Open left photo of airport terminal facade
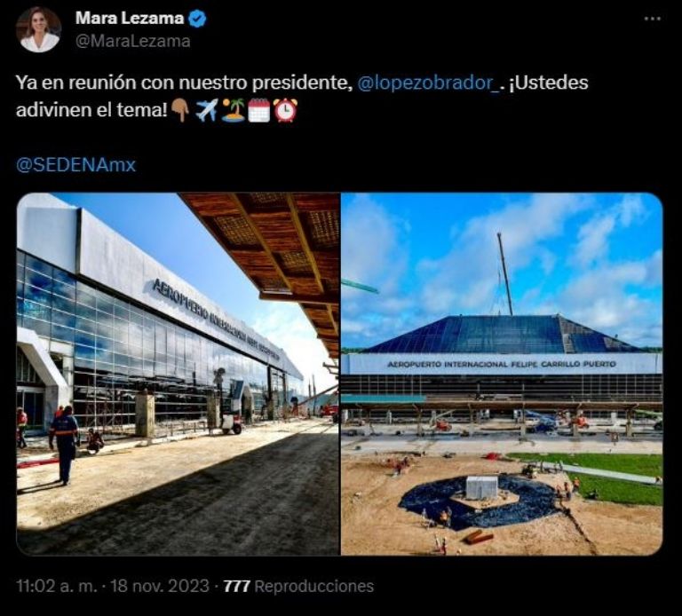 point(178,374)
